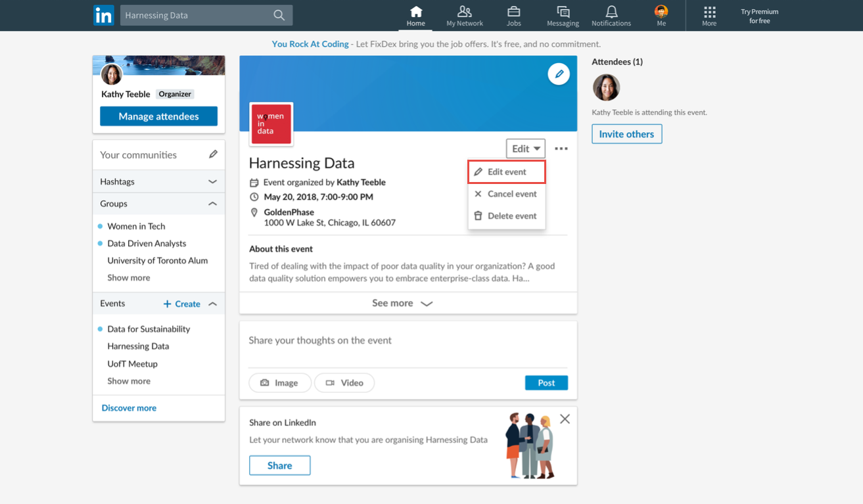Open the Edit dropdown on the event
This screenshot has height=504, width=863.
coord(525,148)
